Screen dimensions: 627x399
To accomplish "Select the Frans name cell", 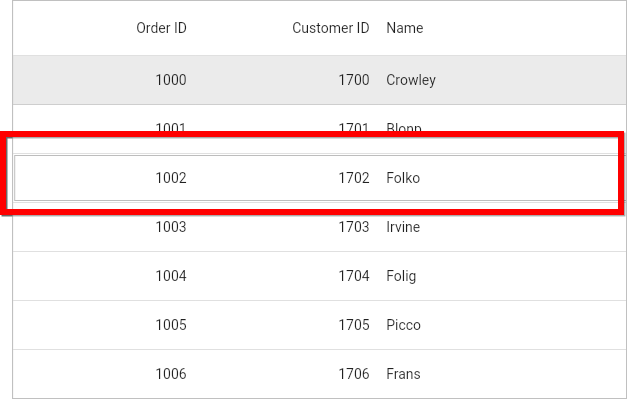I will [x=403, y=374].
